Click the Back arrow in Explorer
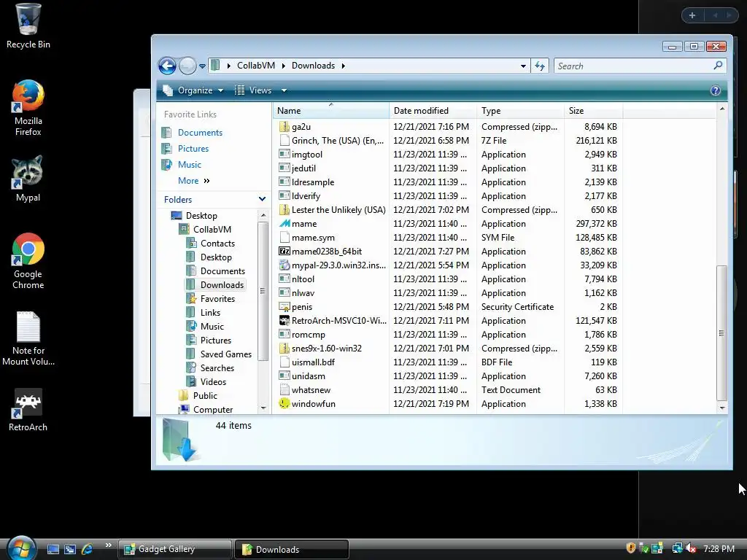The width and height of the screenshot is (747, 560). click(167, 66)
